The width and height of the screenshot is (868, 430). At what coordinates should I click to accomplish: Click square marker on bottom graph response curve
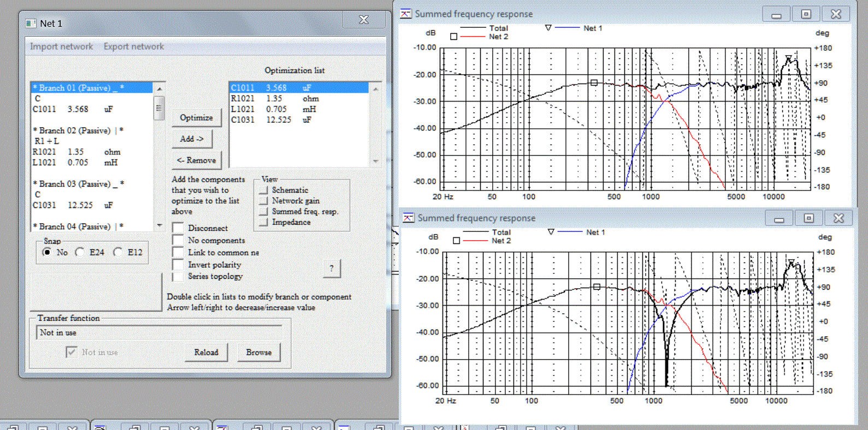pos(597,286)
